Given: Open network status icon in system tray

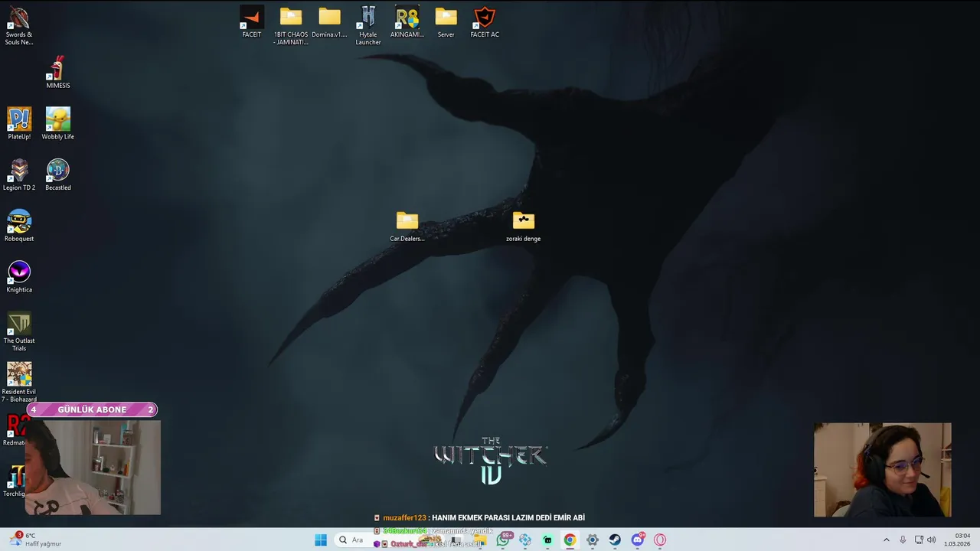Looking at the screenshot, I should click(x=919, y=540).
